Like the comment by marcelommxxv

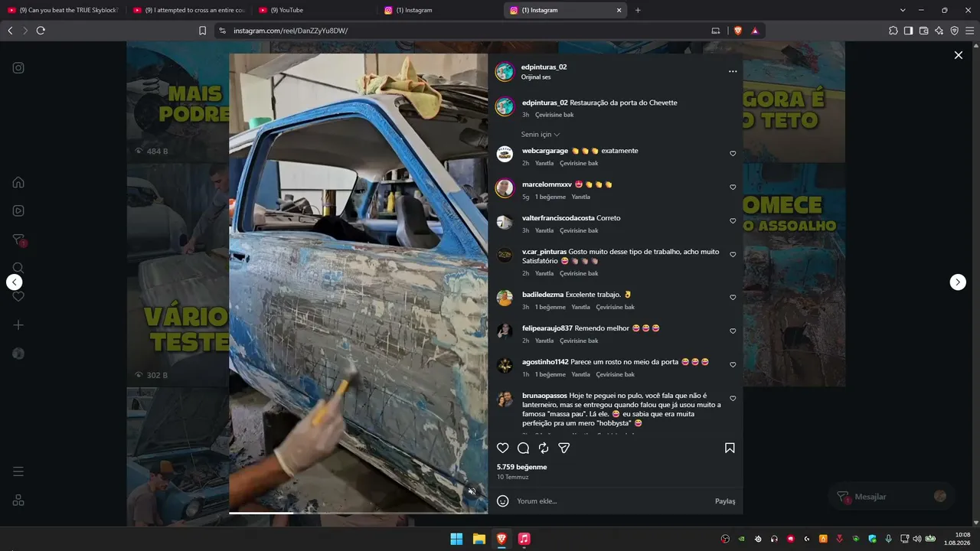[733, 187]
